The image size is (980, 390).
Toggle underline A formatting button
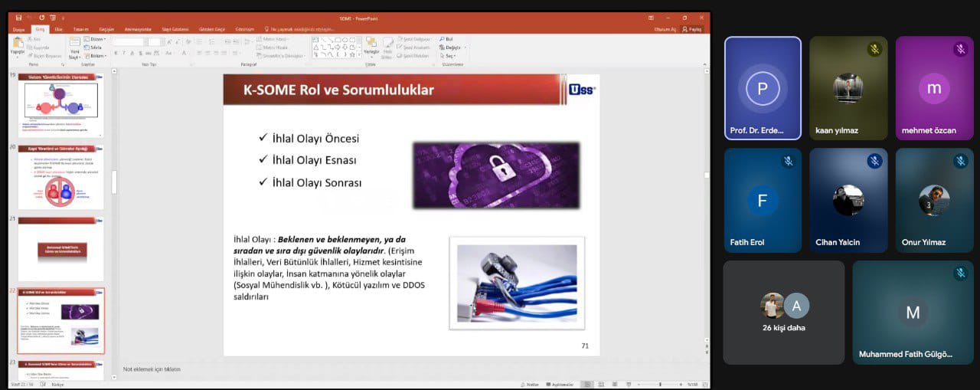[133, 54]
